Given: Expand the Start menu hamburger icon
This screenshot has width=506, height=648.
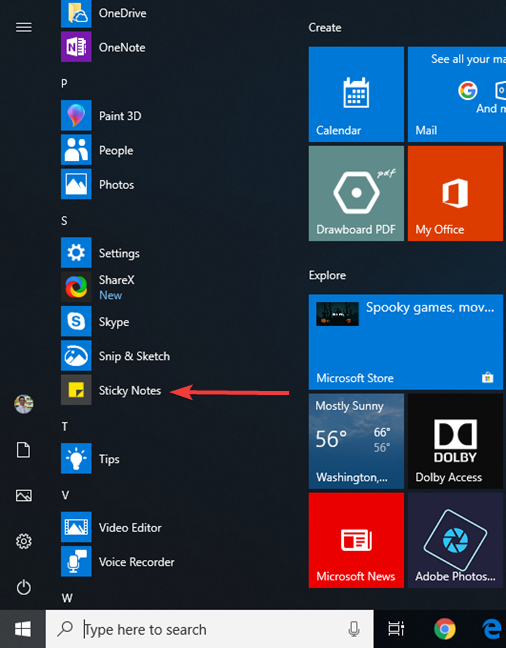Looking at the screenshot, I should 24,27.
